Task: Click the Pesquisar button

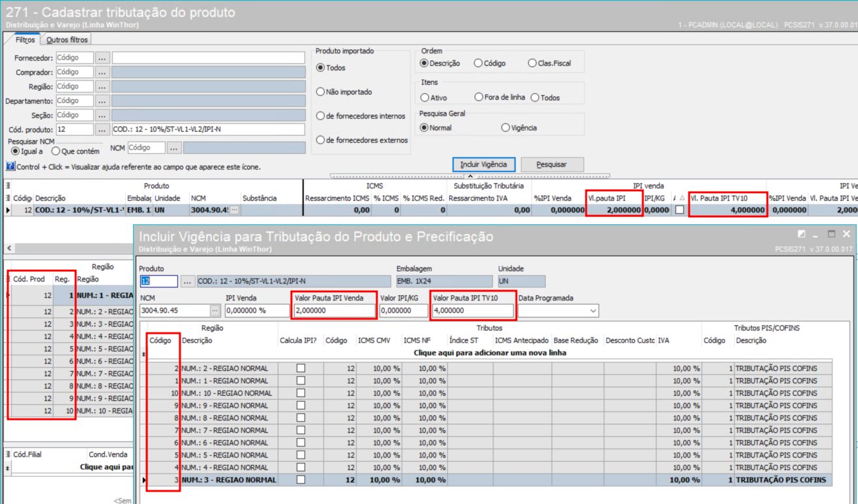Action: (x=552, y=164)
